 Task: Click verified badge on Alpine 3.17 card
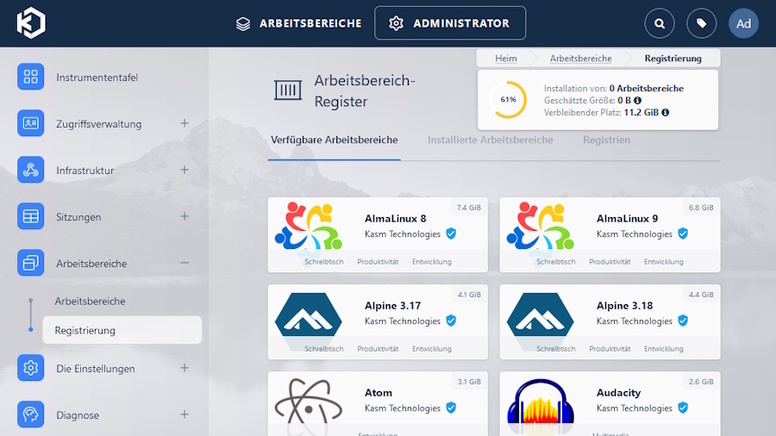[x=451, y=321]
